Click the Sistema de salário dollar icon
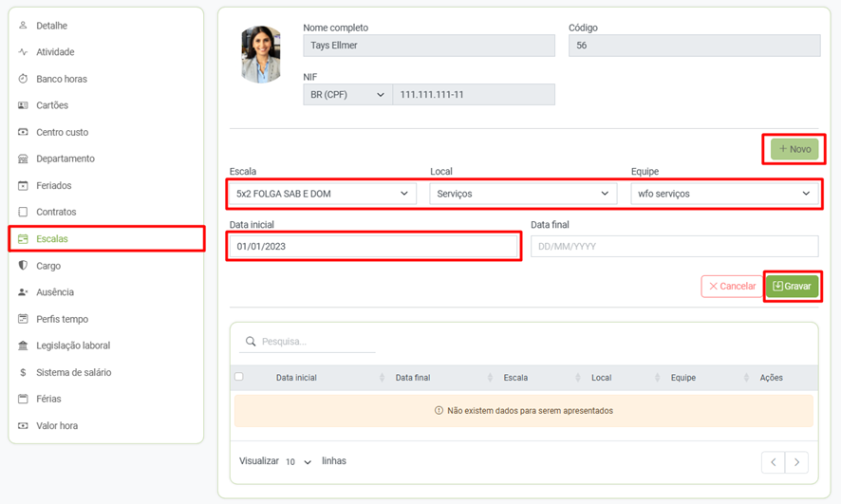 pyautogui.click(x=23, y=372)
